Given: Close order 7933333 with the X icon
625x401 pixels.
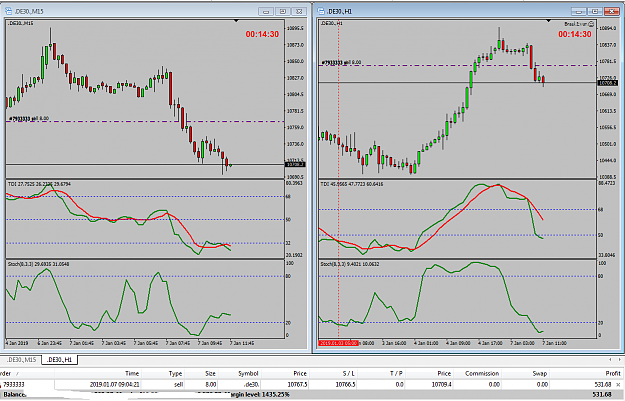Looking at the screenshot, I should (x=618, y=385).
